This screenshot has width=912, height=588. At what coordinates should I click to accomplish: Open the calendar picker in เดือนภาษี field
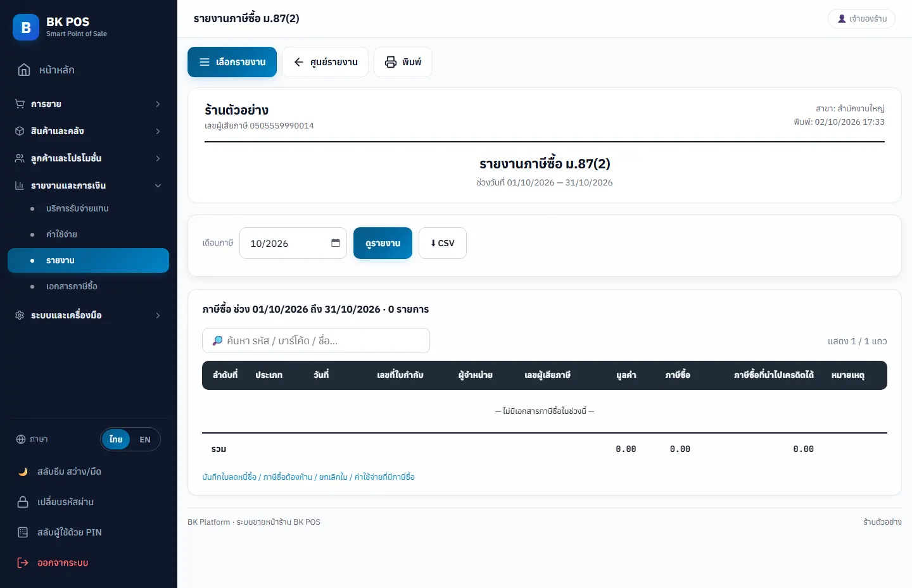pyautogui.click(x=336, y=243)
